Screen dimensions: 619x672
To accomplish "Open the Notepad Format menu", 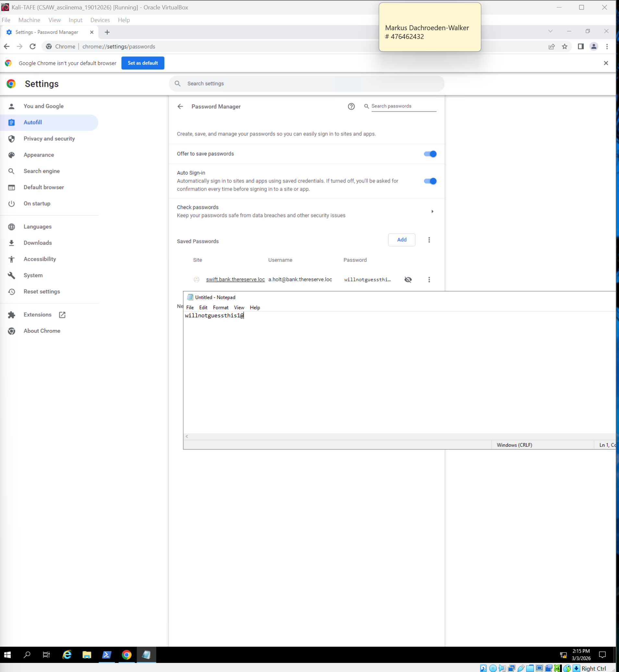I will coord(220,308).
